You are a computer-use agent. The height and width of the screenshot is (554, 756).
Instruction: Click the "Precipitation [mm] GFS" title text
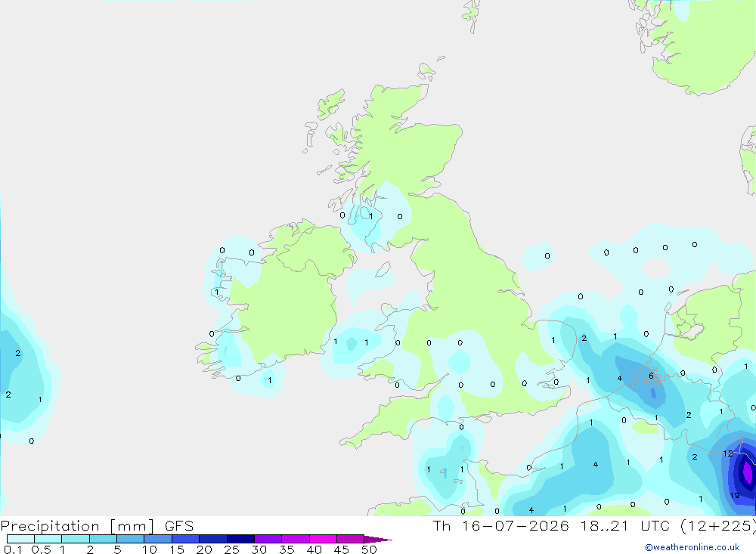point(98,526)
